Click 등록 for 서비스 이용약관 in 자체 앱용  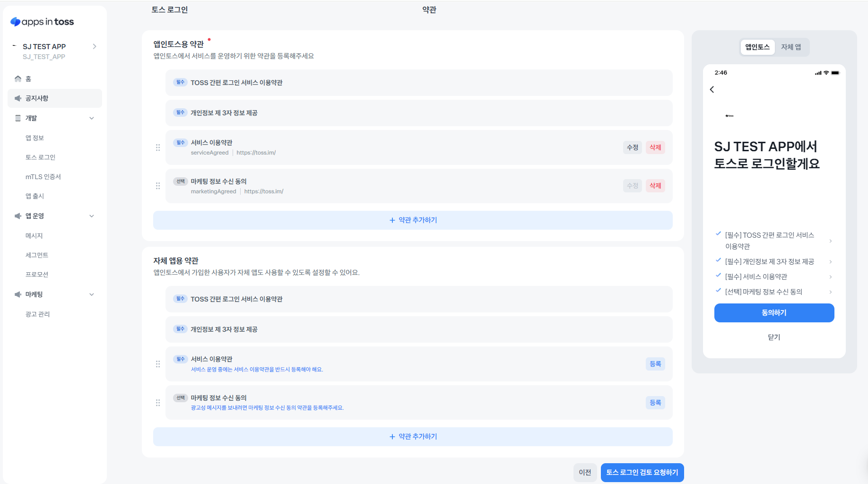click(x=655, y=364)
